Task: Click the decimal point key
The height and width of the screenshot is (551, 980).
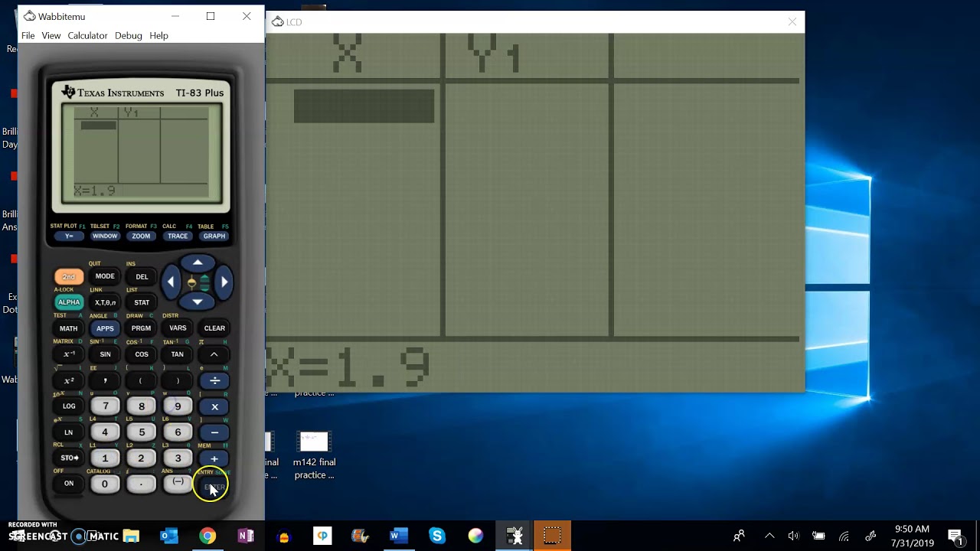Action: pyautogui.click(x=141, y=484)
